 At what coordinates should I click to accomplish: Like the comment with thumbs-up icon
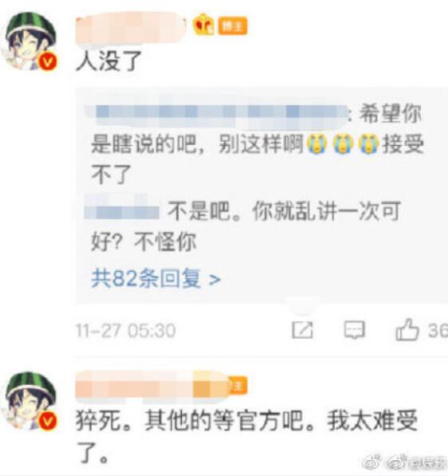point(407,329)
